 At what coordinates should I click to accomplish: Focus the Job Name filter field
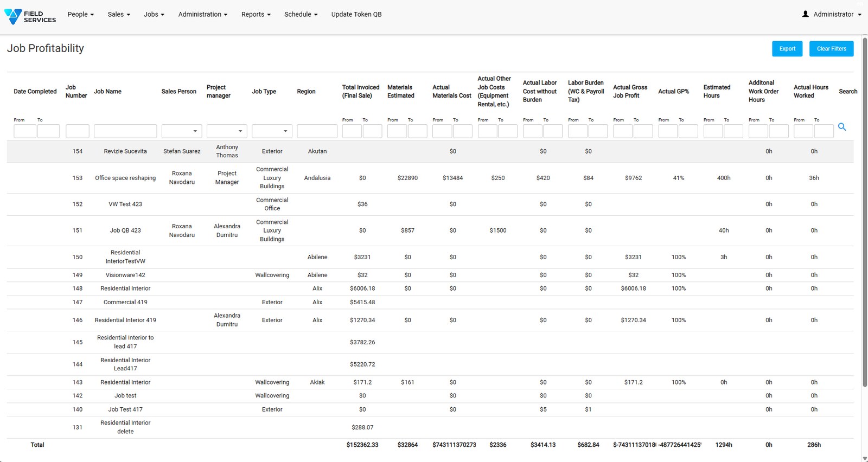coord(125,131)
